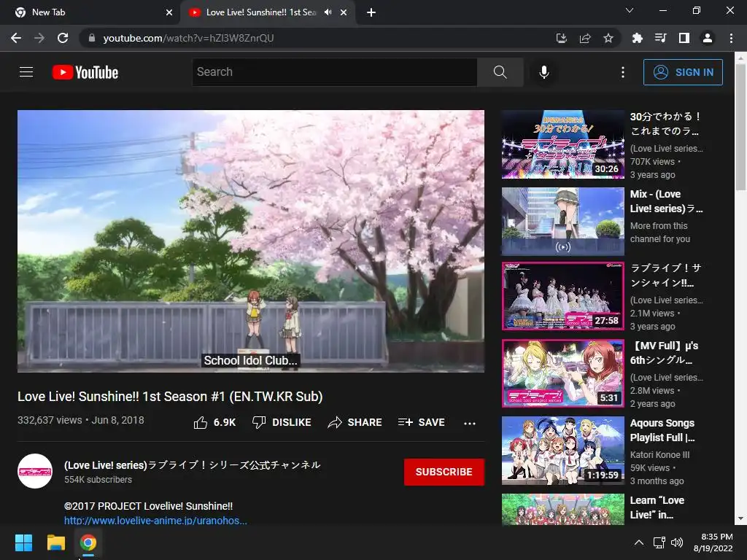Open 'Aqours Songs Playlist Full' title

point(662,430)
